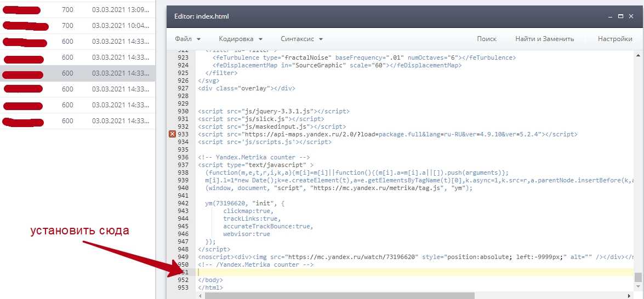Open Найти и Заменить dialog
This screenshot has height=299, width=644.
[544, 39]
